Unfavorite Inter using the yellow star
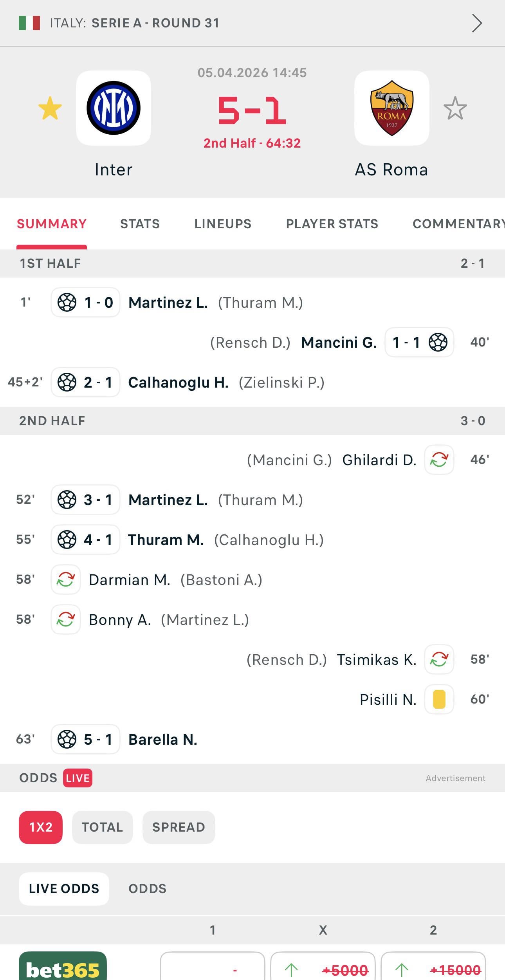 click(x=50, y=108)
